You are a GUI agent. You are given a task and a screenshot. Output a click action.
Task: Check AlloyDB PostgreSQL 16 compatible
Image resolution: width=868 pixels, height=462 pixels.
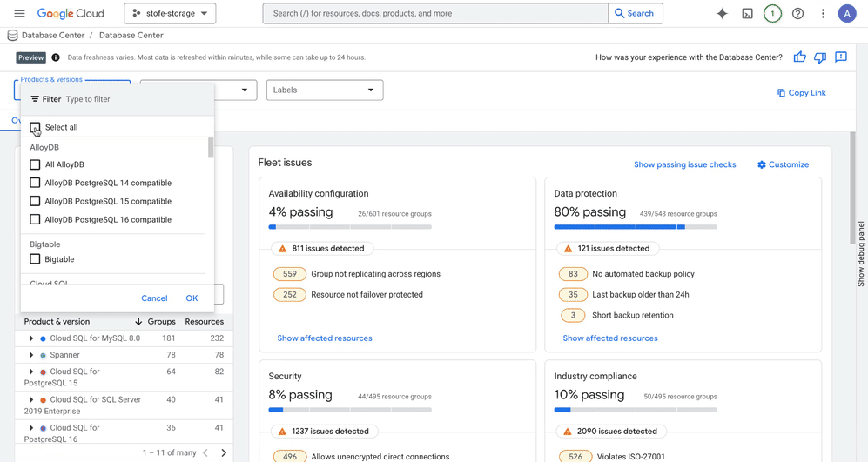point(35,219)
